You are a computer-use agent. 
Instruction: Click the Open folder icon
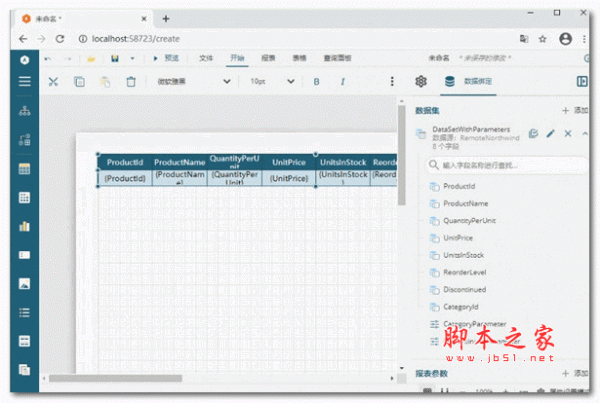[x=91, y=59]
